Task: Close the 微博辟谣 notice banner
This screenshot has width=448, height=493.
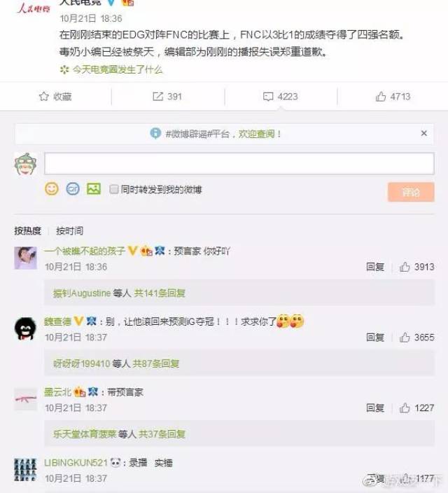Action: coord(423,133)
